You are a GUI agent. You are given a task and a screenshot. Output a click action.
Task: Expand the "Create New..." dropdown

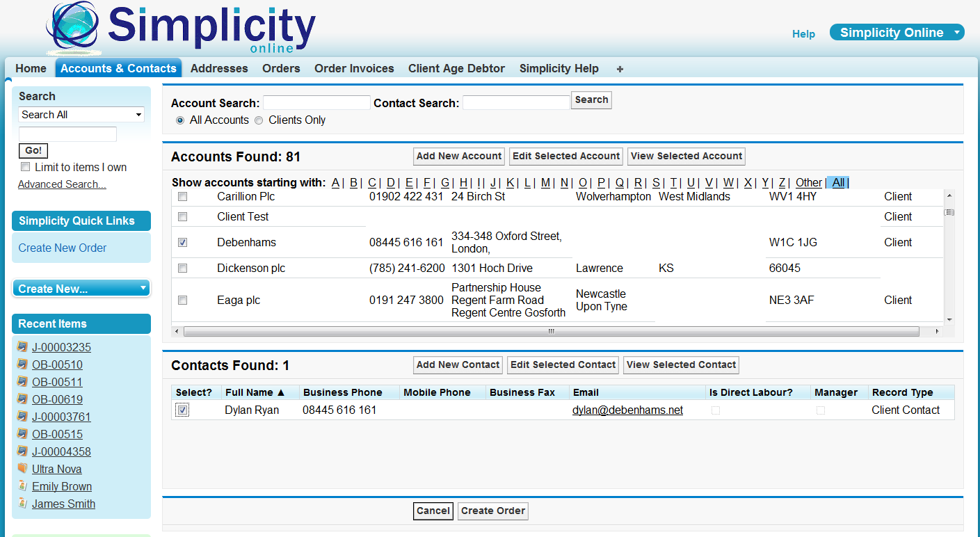pyautogui.click(x=81, y=287)
